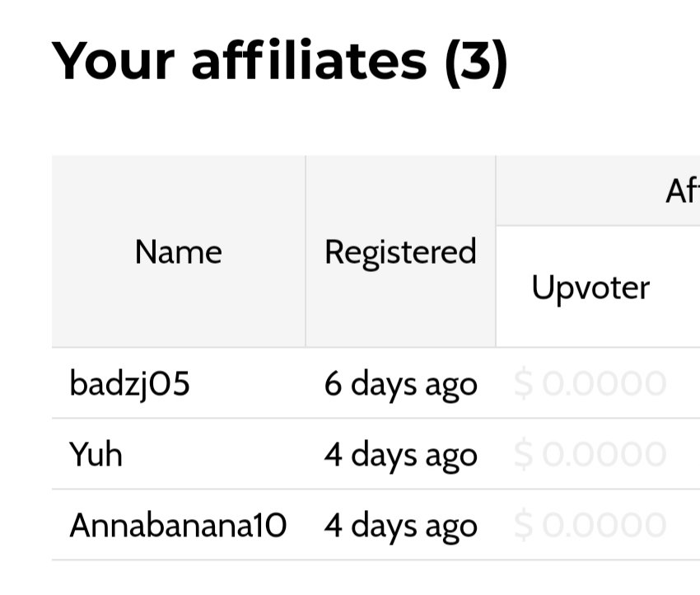Click the word affiliates in the title
Viewport: 700px width, 595px height.
coord(310,59)
